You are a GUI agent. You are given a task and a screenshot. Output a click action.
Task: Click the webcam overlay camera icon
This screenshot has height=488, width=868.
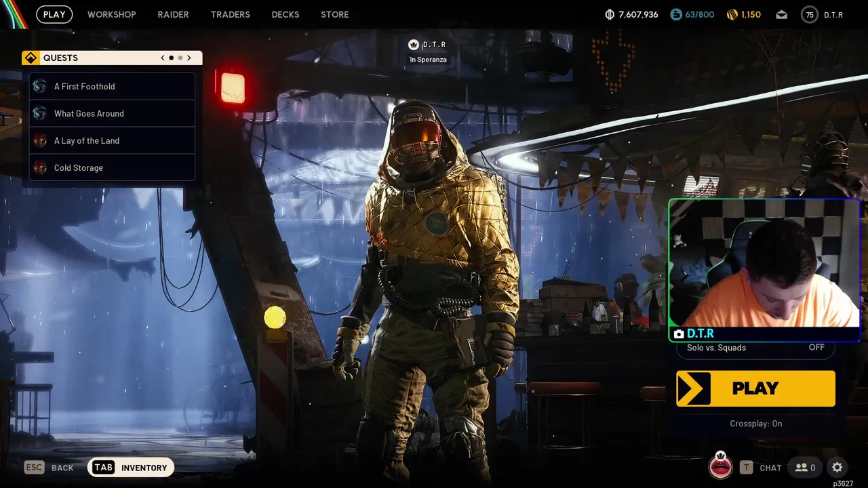[679, 334]
